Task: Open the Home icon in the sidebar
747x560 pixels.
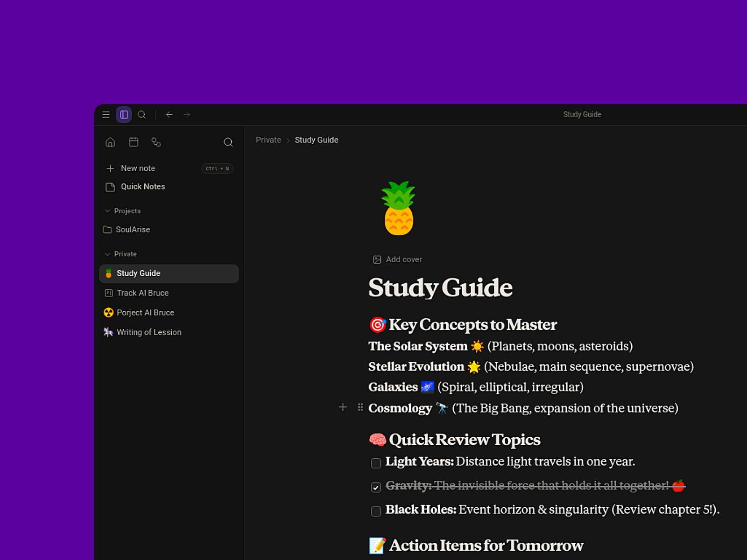Action: [110, 142]
